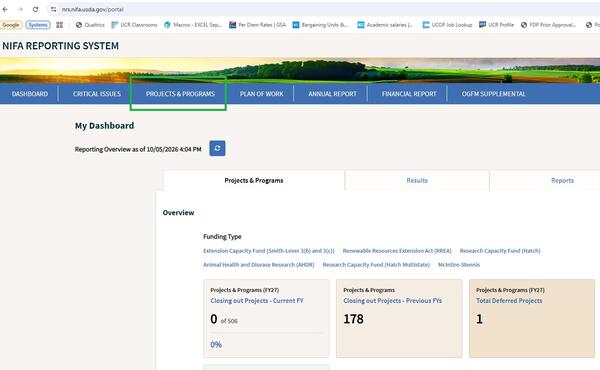Open the Plan of Work menu item

262,94
